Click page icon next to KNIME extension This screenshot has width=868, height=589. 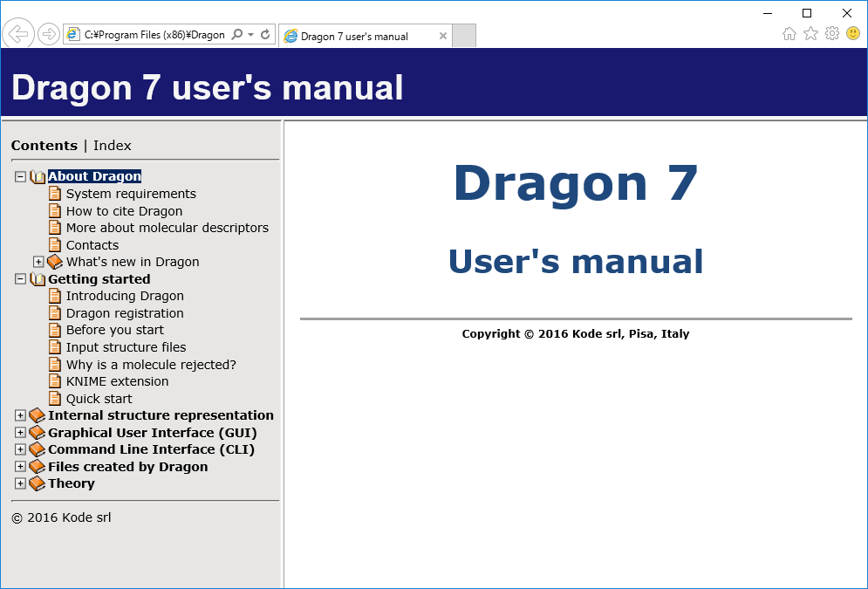(x=55, y=380)
